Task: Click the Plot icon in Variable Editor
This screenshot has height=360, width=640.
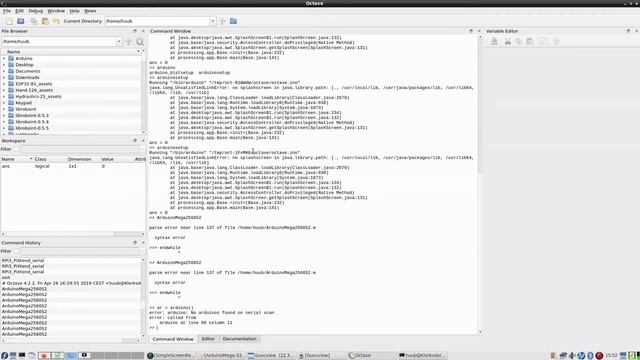Action: (x=543, y=41)
